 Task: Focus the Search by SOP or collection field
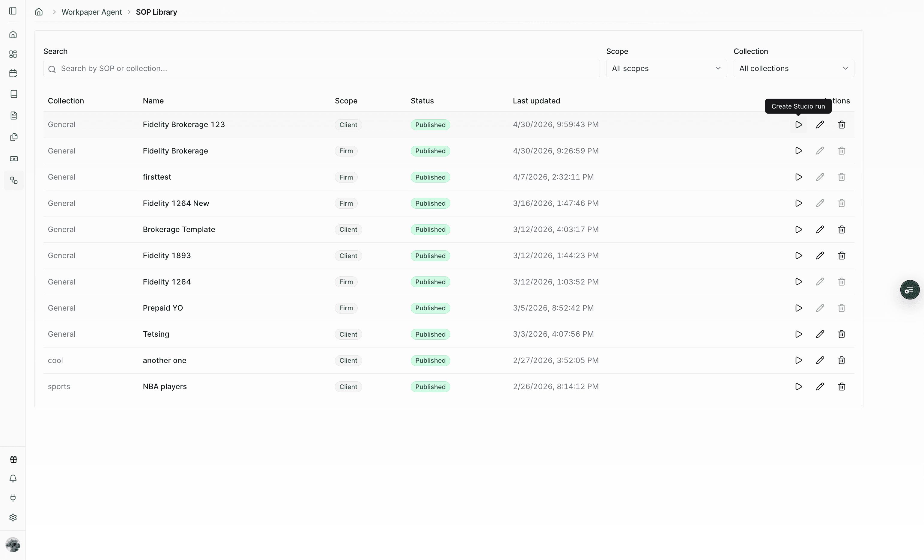pyautogui.click(x=322, y=69)
